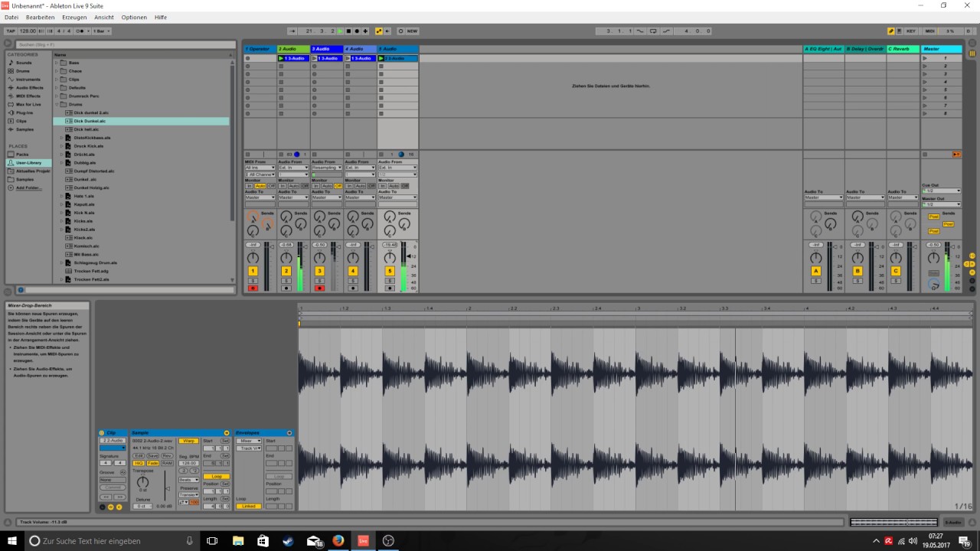Set track 3 Audio monitor to Off

click(338, 186)
